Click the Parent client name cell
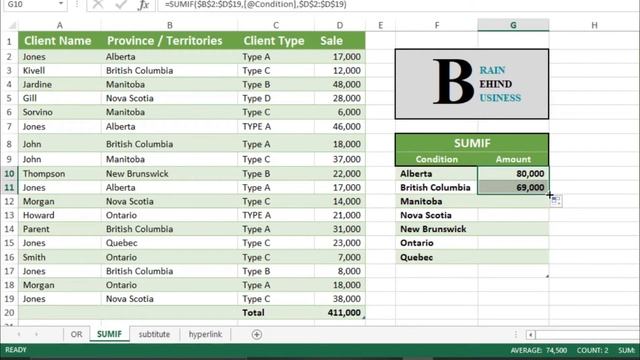640x360 pixels. (60, 229)
